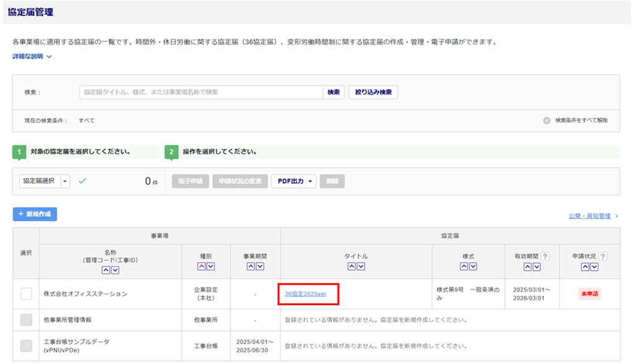Check the 工事台帳サンプルデータ row checkbox
Viewport: 633px width, 364px height.
tap(26, 346)
